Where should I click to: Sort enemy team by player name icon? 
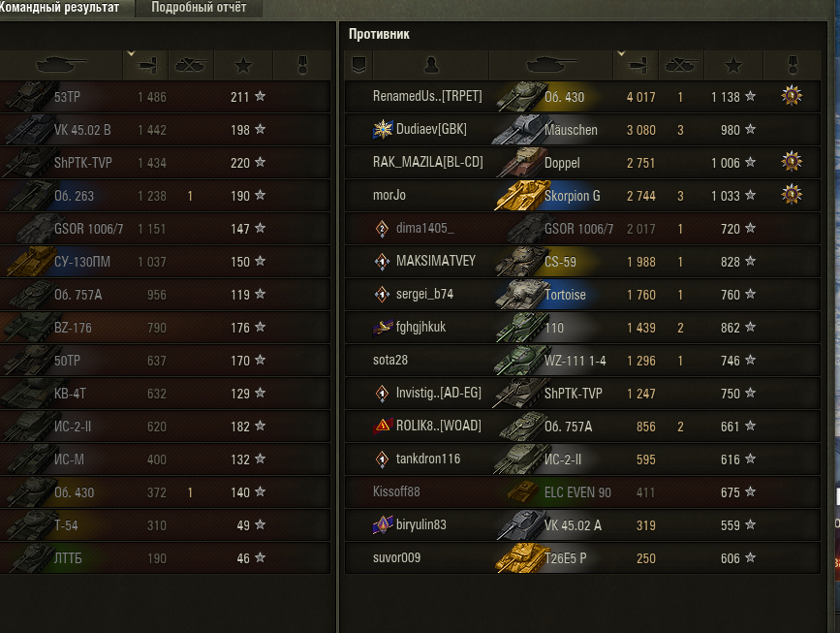[x=431, y=65]
